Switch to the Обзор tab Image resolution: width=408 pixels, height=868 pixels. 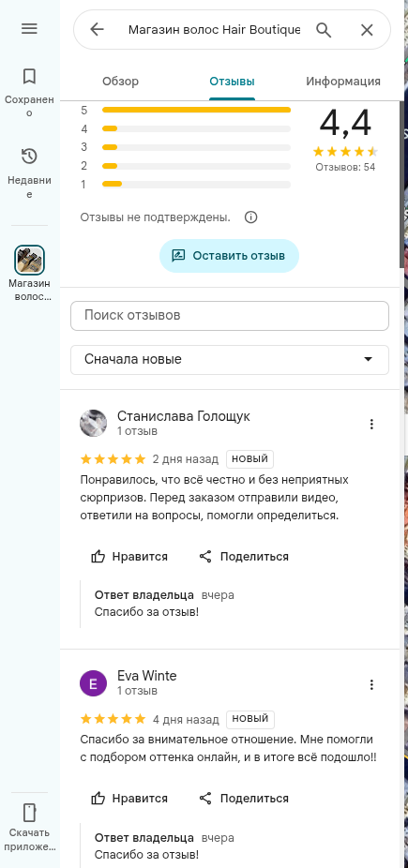click(121, 82)
